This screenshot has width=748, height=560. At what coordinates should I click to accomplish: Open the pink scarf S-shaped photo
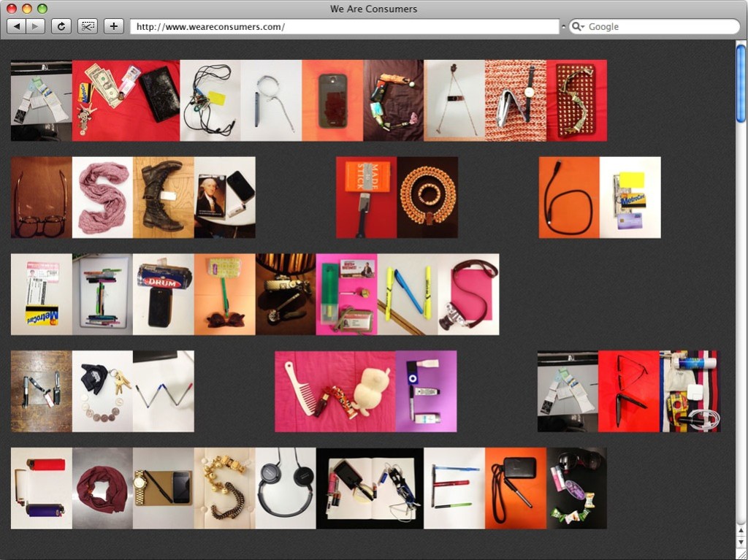point(102,197)
